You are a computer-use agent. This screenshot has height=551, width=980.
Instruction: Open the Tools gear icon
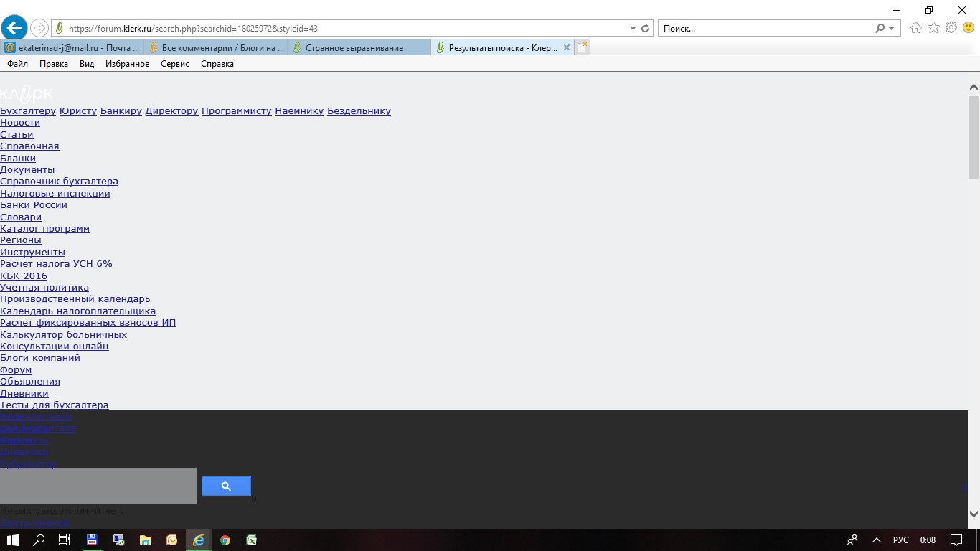coord(951,28)
